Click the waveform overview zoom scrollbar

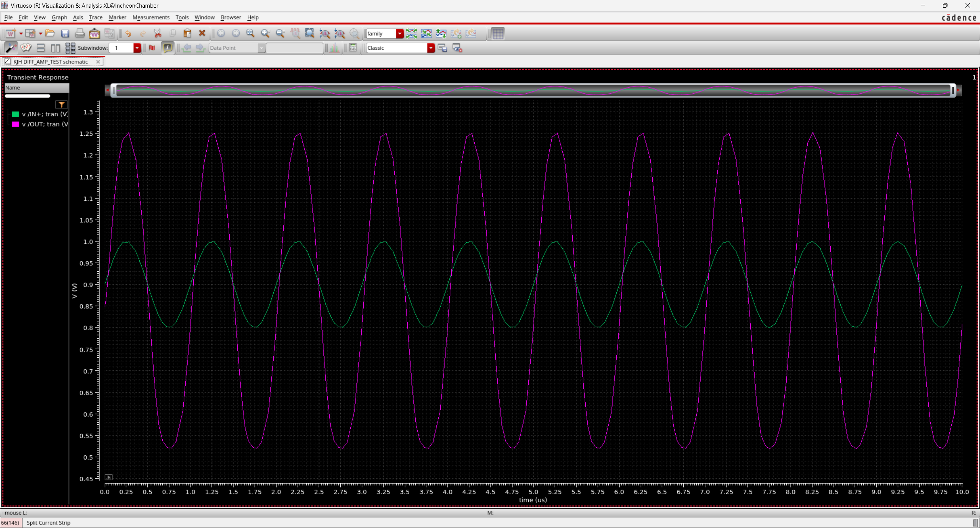533,90
